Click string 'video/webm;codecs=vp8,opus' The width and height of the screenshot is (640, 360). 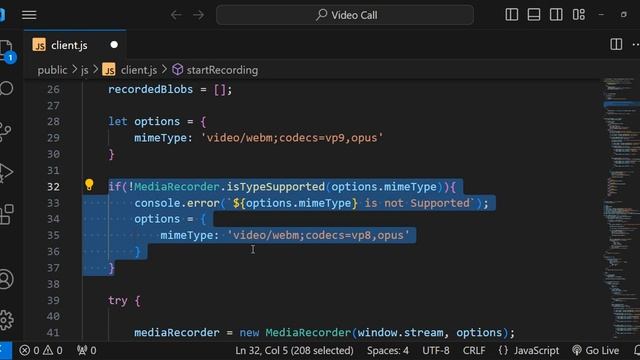point(318,236)
